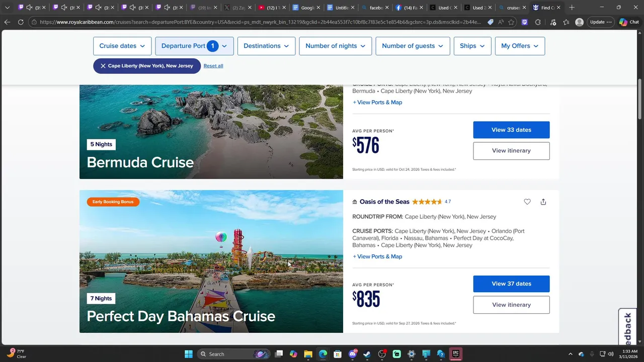Viewport: 644px width, 362px height.
Task: Refresh the browser page
Action: click(x=21, y=22)
